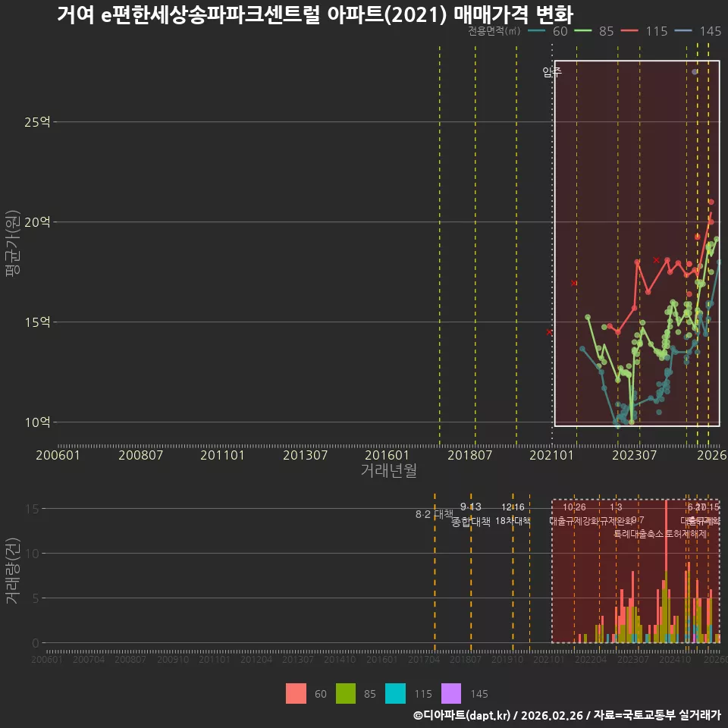This screenshot has height=728, width=728.
Task: Click 201807 on the price chart x-axis
Action: tap(469, 455)
